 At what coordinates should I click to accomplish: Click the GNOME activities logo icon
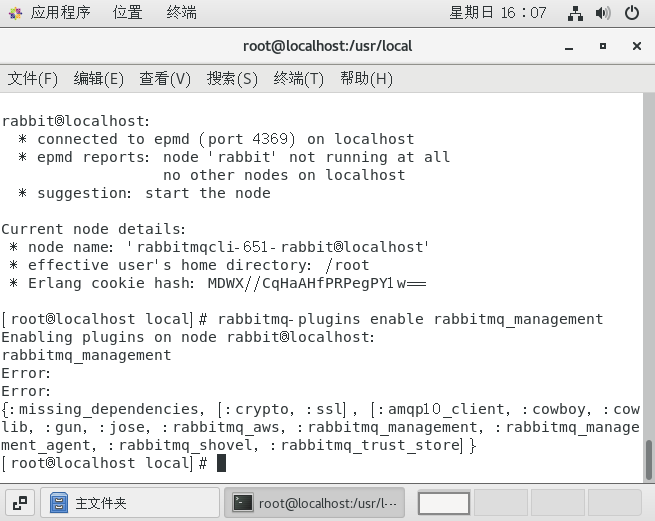pyautogui.click(x=15, y=13)
